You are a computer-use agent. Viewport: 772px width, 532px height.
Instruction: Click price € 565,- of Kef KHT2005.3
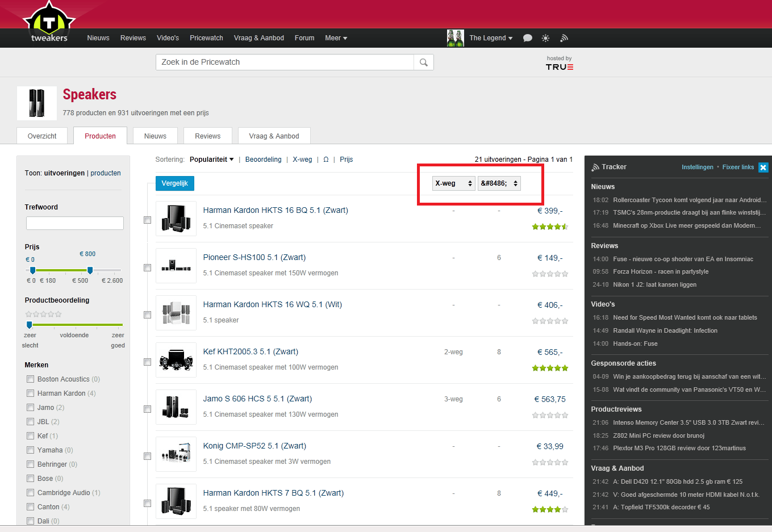point(550,352)
